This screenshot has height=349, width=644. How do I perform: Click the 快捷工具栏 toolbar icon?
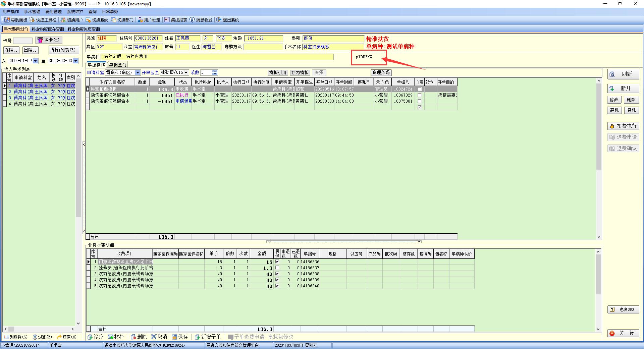pos(32,20)
